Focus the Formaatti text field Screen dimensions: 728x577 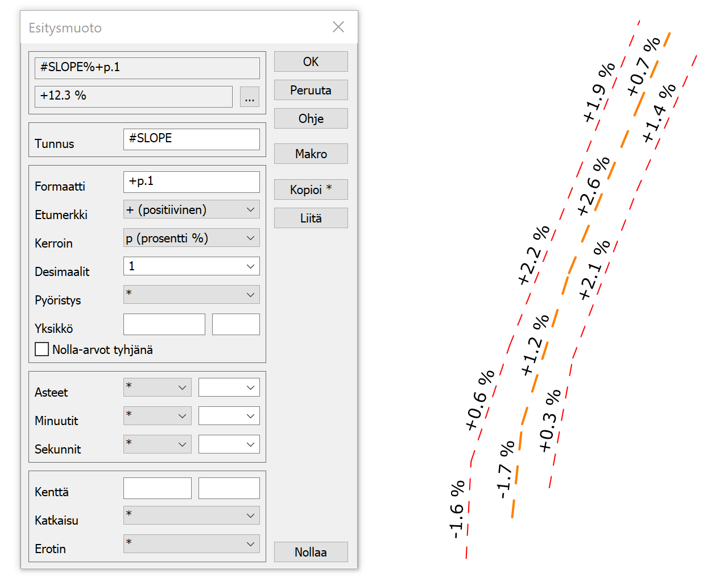[x=191, y=182]
